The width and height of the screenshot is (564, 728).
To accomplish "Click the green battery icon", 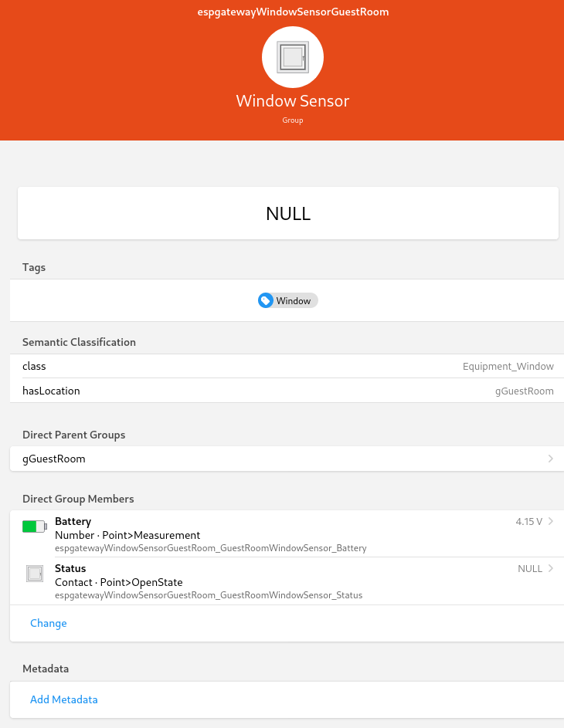I will click(35, 526).
